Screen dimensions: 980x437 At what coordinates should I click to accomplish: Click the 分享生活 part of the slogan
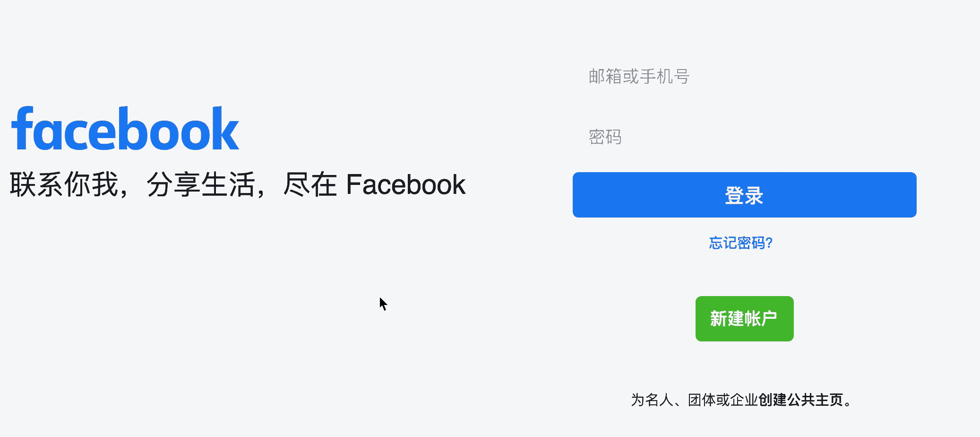click(201, 184)
